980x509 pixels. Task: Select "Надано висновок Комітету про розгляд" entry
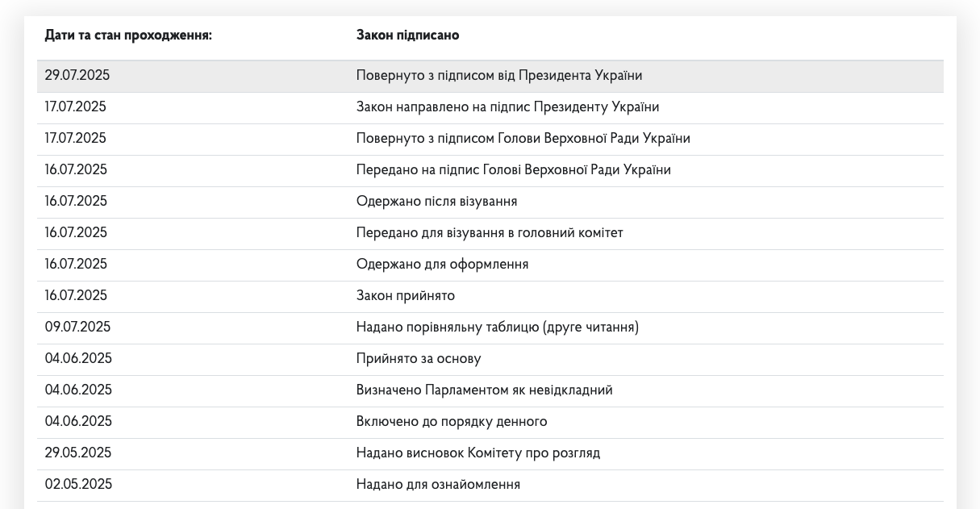[x=477, y=453]
